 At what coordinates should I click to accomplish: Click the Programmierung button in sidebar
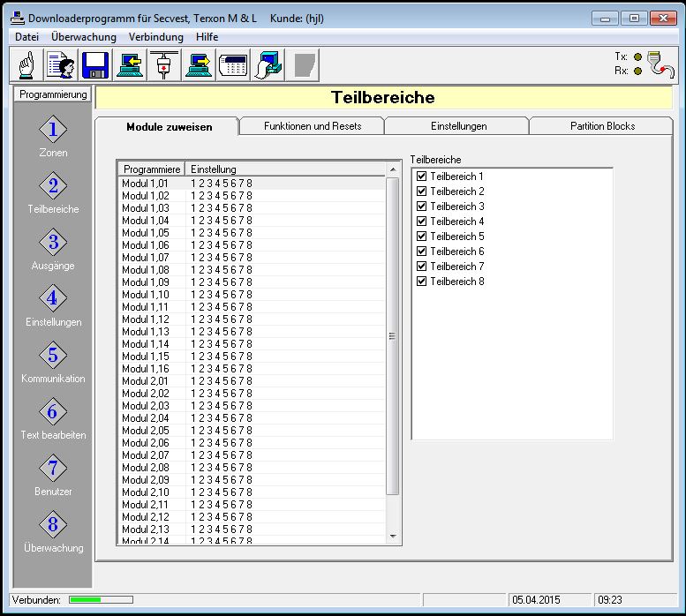point(53,94)
